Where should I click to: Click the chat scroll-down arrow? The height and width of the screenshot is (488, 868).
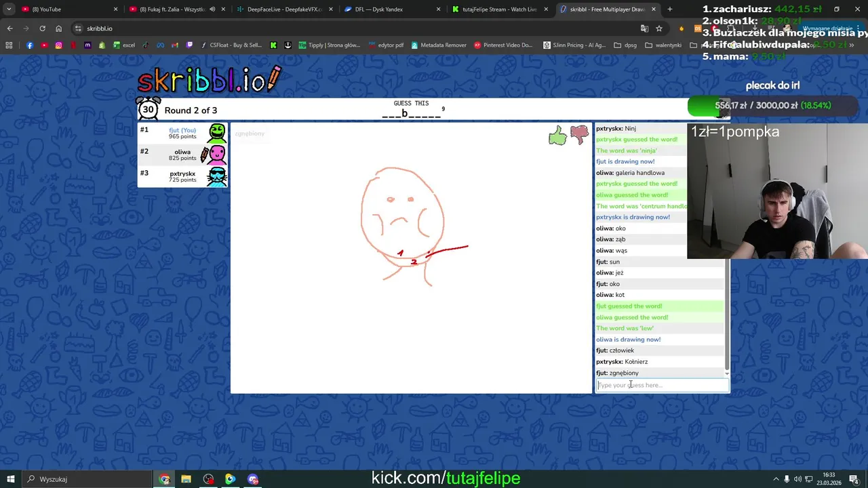727,373
